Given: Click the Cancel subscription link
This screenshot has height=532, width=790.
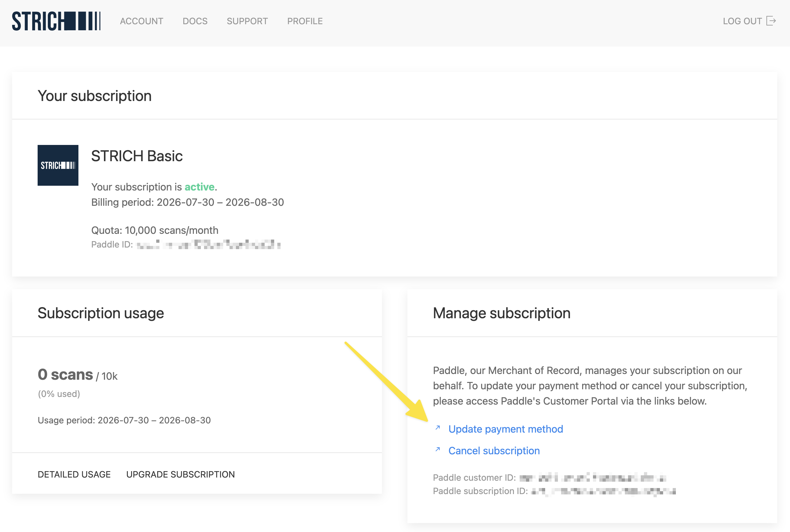Looking at the screenshot, I should tap(494, 450).
